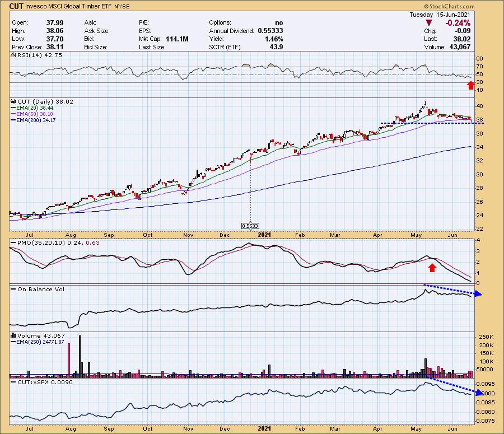504x434 pixels.
Task: Click the Invesco MSCI Global Timber ETF title
Action: tap(68, 6)
